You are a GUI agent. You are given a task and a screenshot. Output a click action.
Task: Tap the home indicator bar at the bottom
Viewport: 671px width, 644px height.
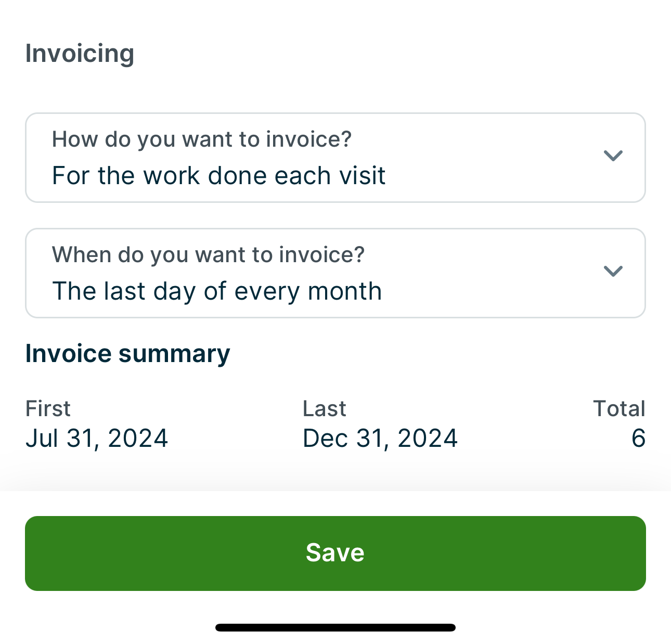click(335, 627)
